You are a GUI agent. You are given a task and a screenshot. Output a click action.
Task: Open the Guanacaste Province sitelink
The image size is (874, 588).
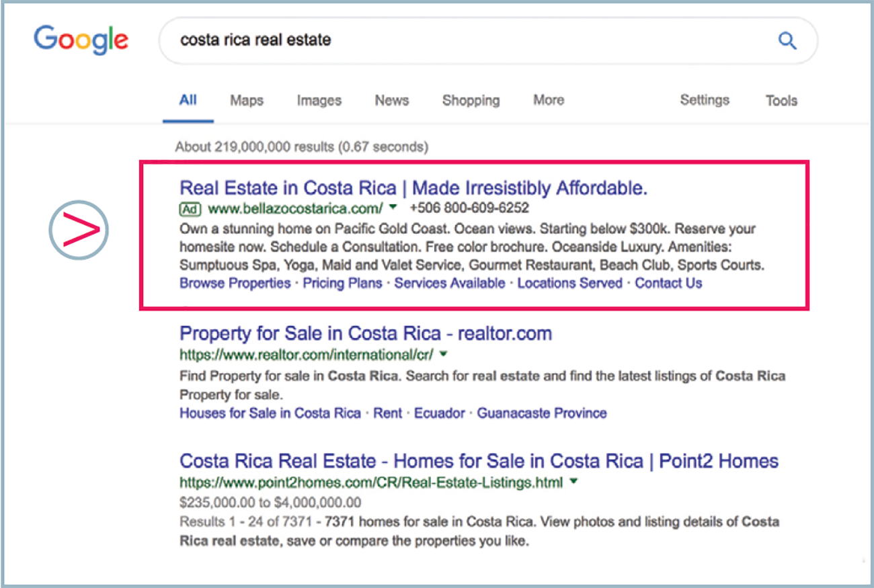click(542, 413)
